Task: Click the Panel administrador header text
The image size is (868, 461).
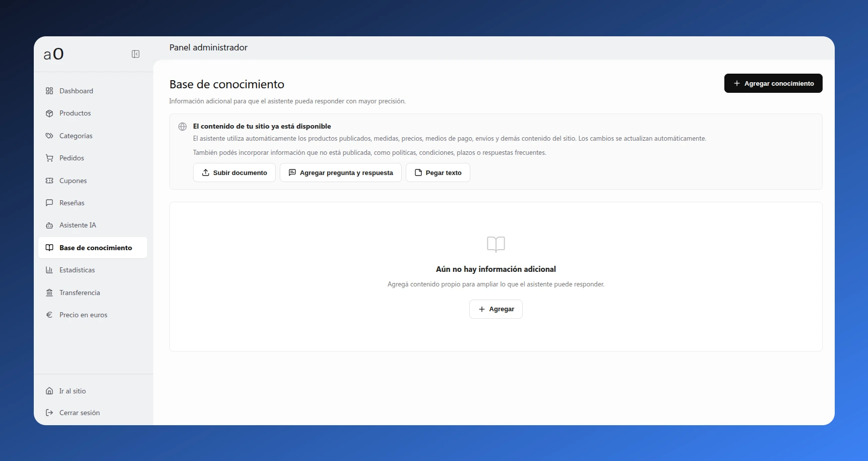Action: [209, 47]
